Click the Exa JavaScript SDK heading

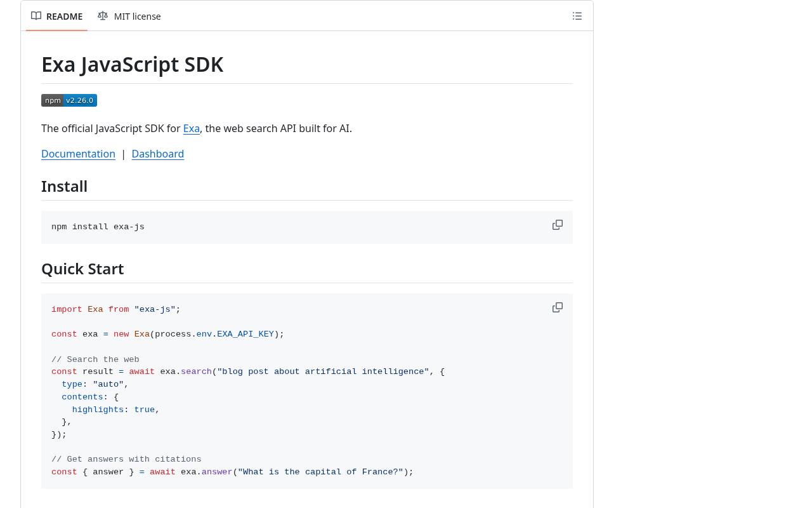[133, 64]
